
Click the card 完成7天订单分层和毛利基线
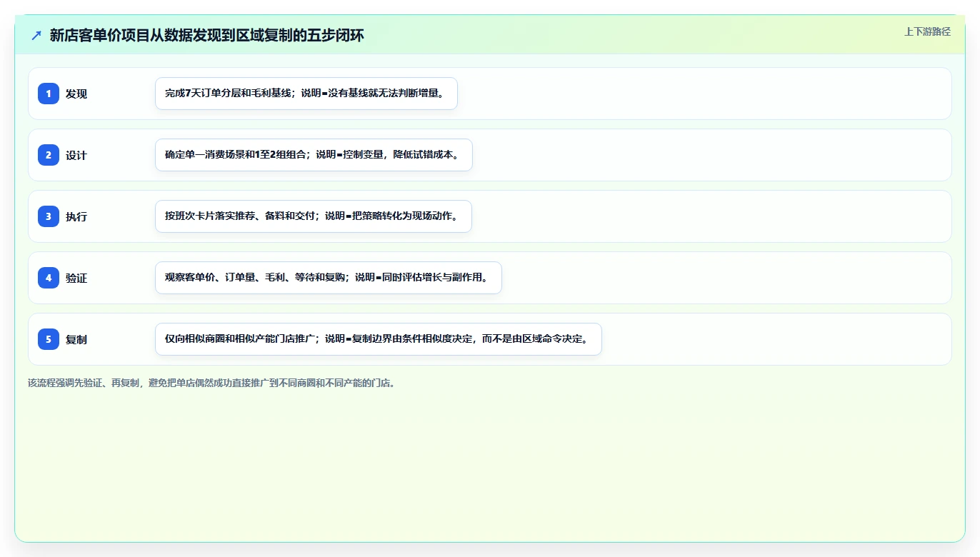coord(306,94)
